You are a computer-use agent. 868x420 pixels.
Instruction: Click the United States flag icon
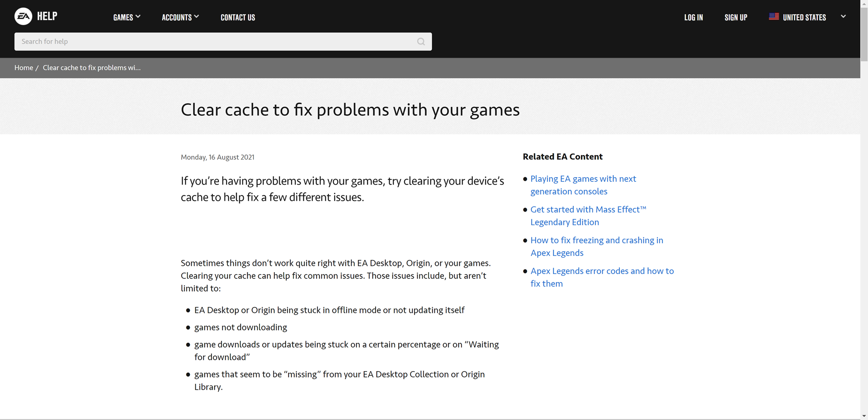tap(774, 17)
